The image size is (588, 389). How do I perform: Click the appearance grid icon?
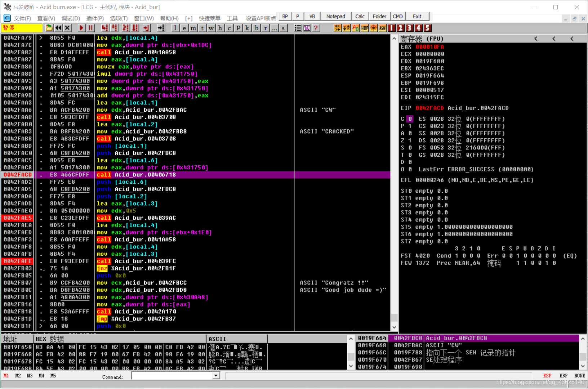click(x=307, y=28)
